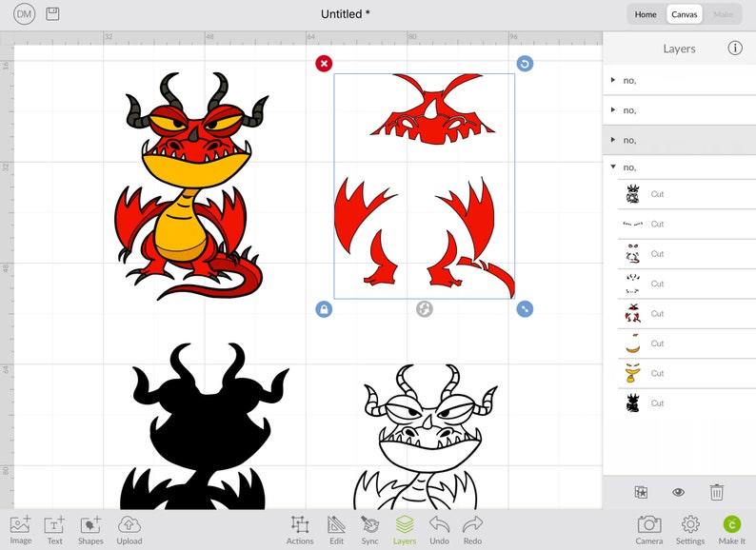Expand the topmost 'no,' layer group
The width and height of the screenshot is (756, 550).
pyautogui.click(x=613, y=80)
